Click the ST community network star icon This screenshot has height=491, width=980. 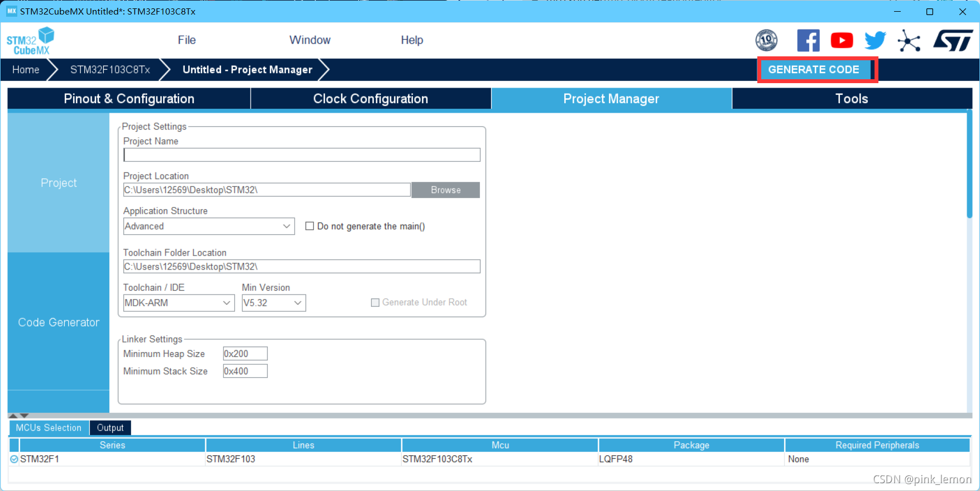tap(909, 41)
